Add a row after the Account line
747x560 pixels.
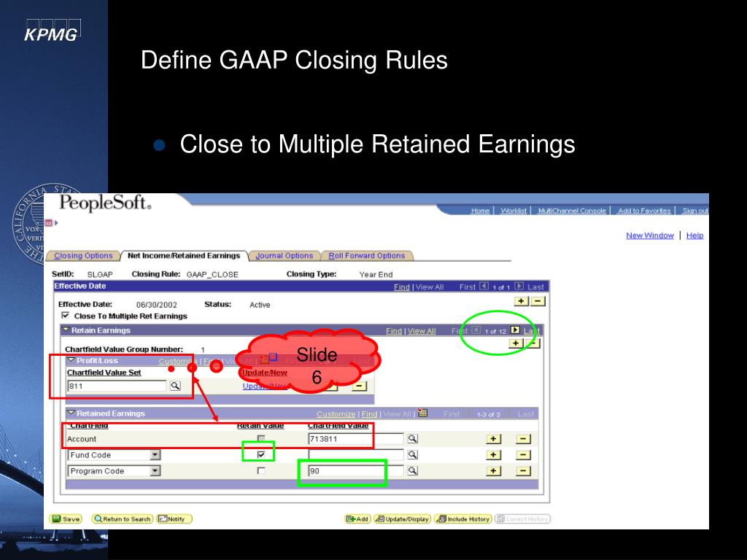coord(494,439)
